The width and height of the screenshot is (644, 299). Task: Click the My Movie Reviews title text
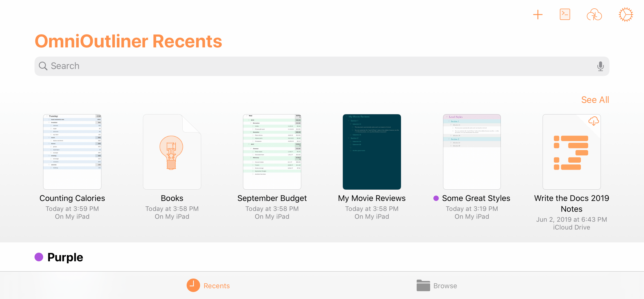[372, 198]
